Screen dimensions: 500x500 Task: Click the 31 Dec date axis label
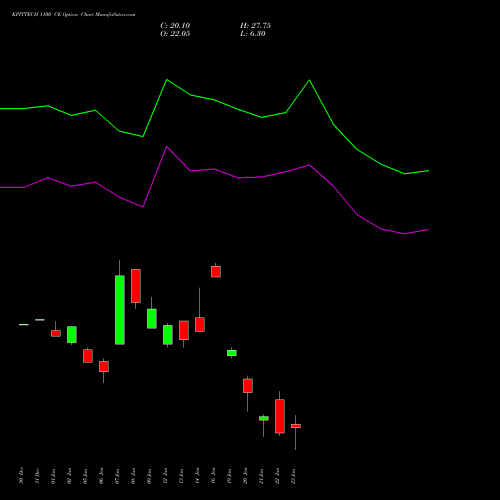(37, 476)
